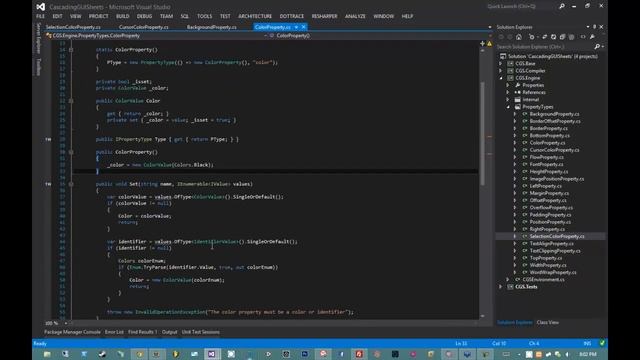The image size is (640, 360).
Task: Close the ColorProperty.cs tab
Action: (304, 27)
